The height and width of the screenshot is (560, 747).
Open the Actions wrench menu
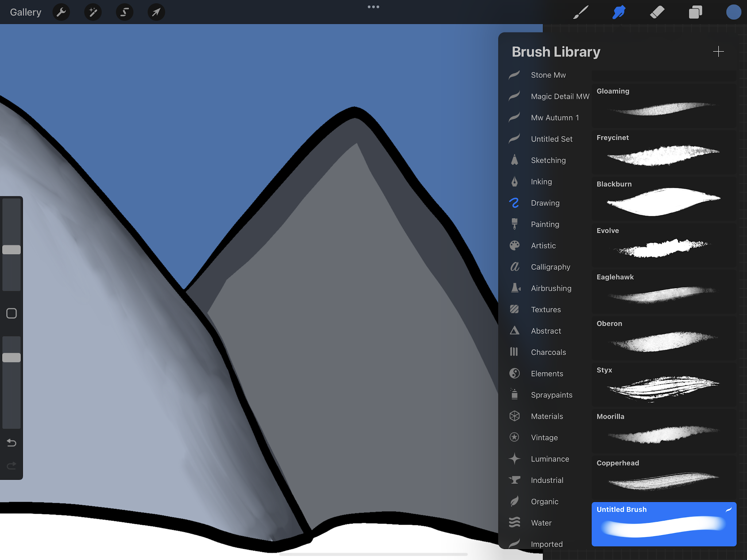tap(61, 12)
